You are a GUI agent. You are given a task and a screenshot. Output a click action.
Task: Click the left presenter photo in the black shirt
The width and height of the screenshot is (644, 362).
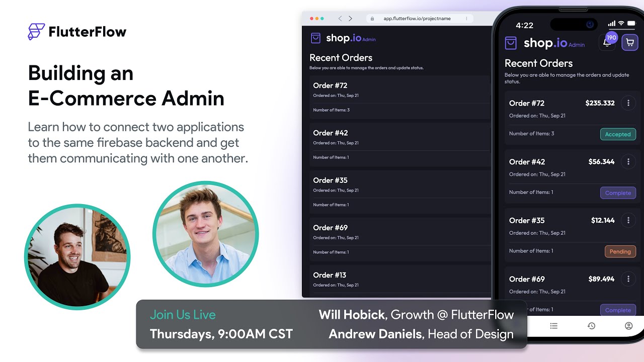tap(77, 256)
